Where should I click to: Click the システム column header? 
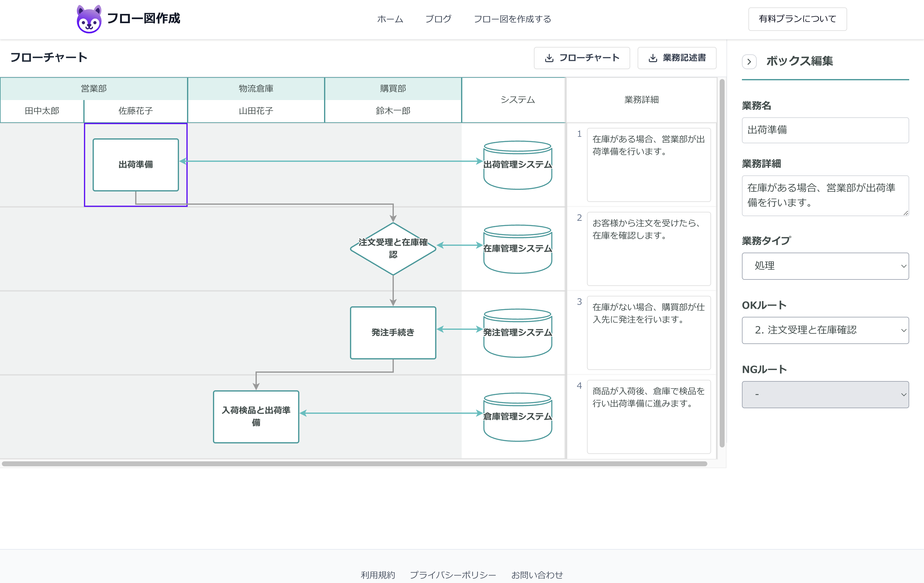(x=514, y=100)
